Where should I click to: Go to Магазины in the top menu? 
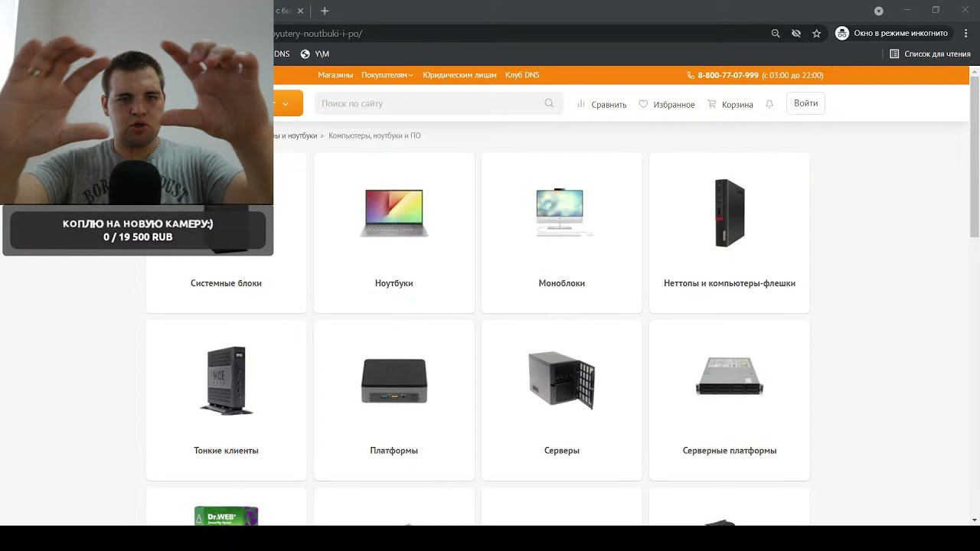tap(335, 75)
